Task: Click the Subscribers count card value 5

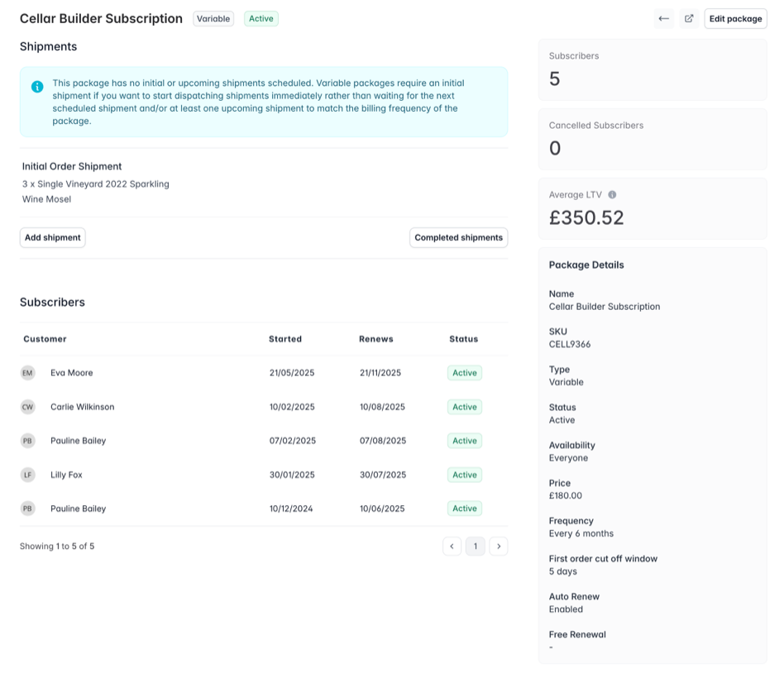Action: [x=554, y=79]
